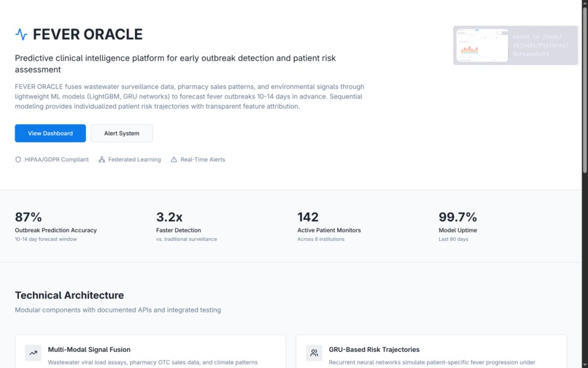Open the screenshot preview thumbnail in the notification
This screenshot has width=588, height=368.
coord(482,45)
